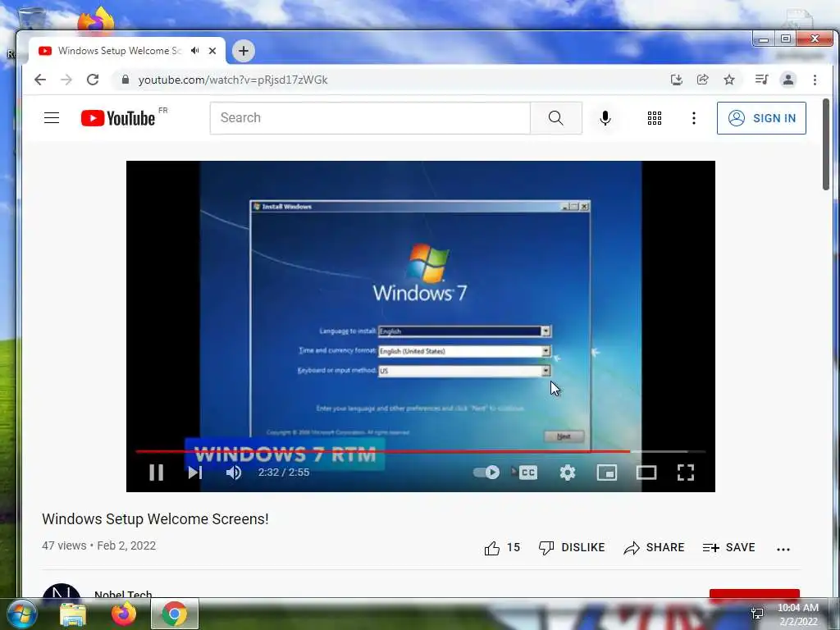Click the network tray icon
Screen dimensions: 840x630
pyautogui.click(x=757, y=614)
